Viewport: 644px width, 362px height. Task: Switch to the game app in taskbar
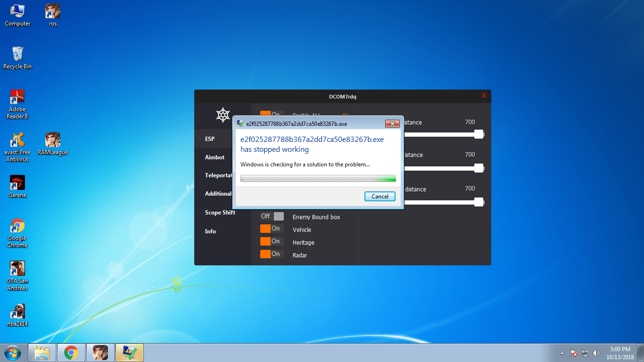[100, 353]
